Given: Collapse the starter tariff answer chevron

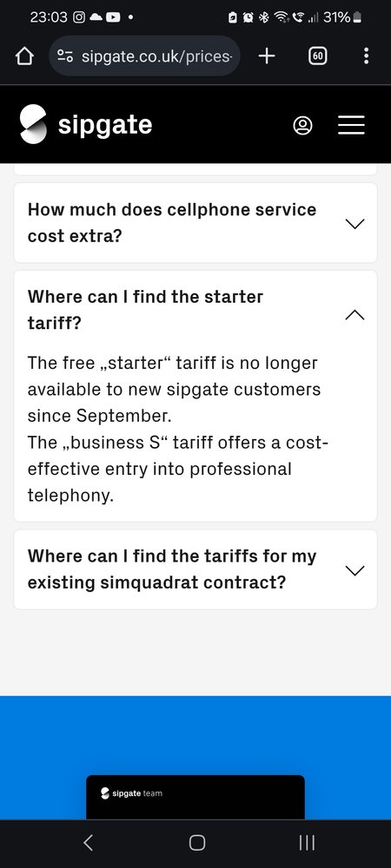Looking at the screenshot, I should (355, 315).
